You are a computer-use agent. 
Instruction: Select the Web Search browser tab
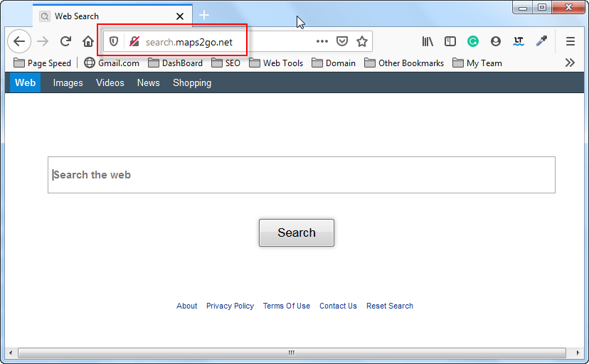(112, 16)
